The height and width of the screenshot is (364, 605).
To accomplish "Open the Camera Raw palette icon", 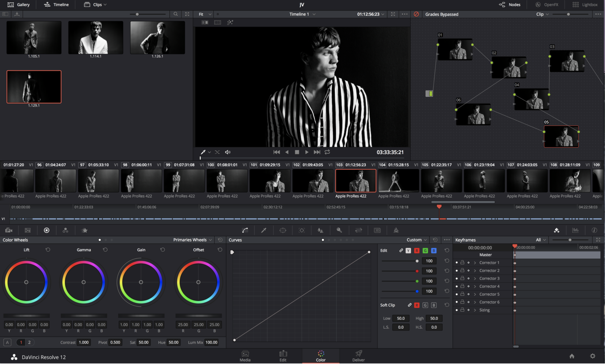I will tap(8, 230).
